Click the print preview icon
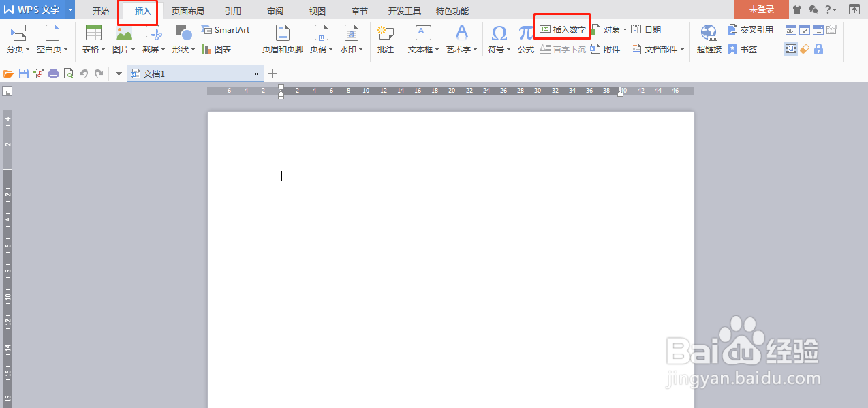This screenshot has height=408, width=868. [x=68, y=74]
